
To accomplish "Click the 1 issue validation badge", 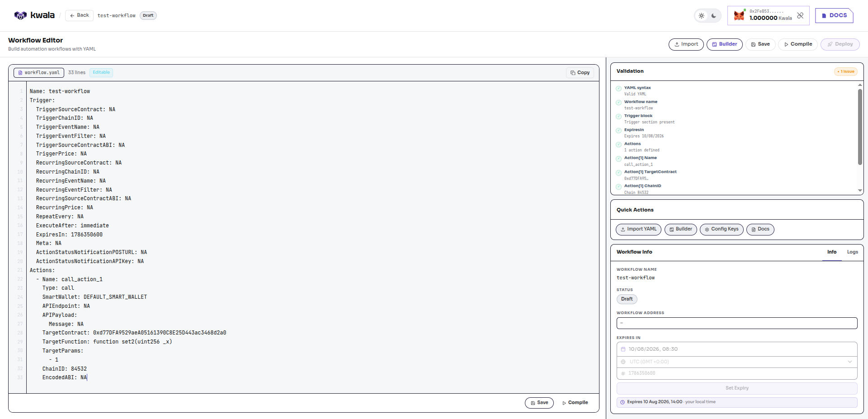I will click(845, 71).
